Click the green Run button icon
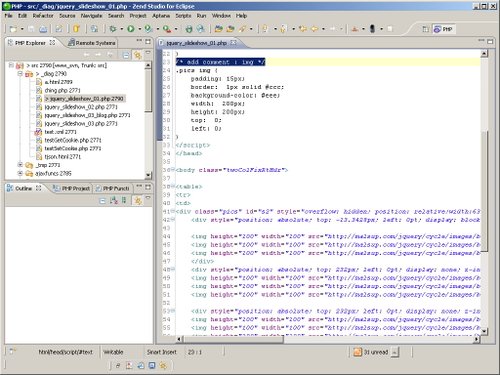The height and width of the screenshot is (375, 500). pos(131,29)
